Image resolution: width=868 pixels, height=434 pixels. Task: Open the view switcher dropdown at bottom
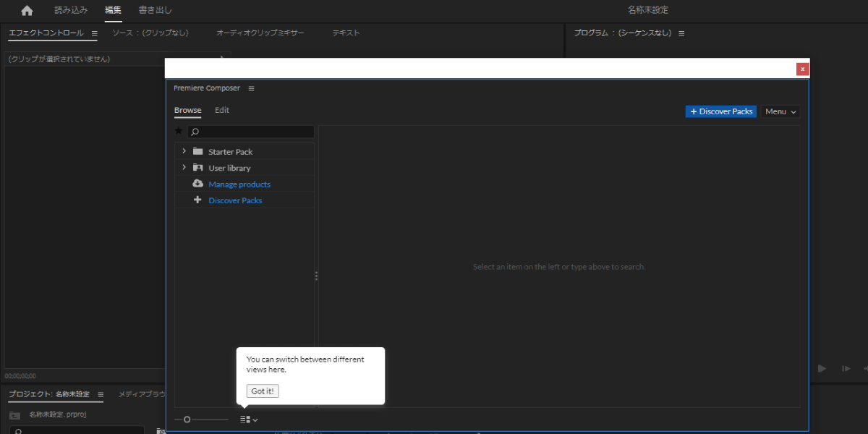click(250, 420)
